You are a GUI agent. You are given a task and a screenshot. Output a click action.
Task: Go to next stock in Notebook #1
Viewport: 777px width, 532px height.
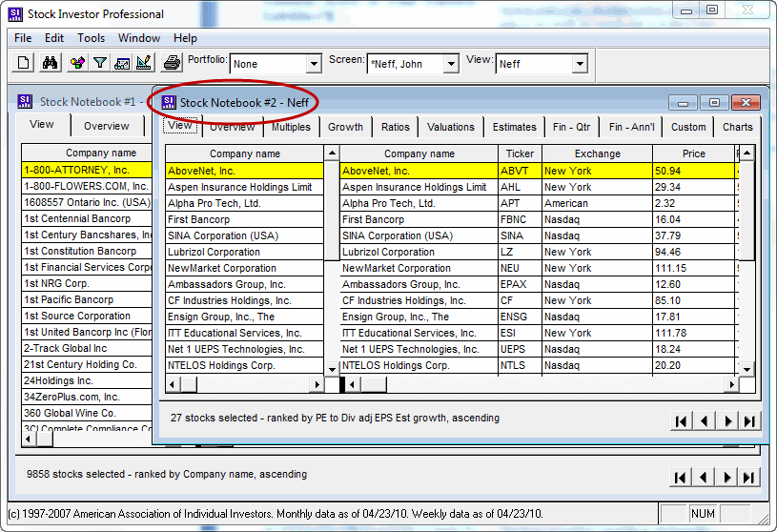click(x=727, y=478)
